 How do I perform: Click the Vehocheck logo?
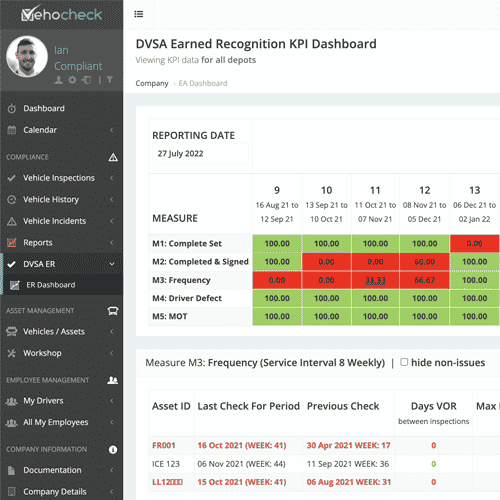click(x=62, y=14)
